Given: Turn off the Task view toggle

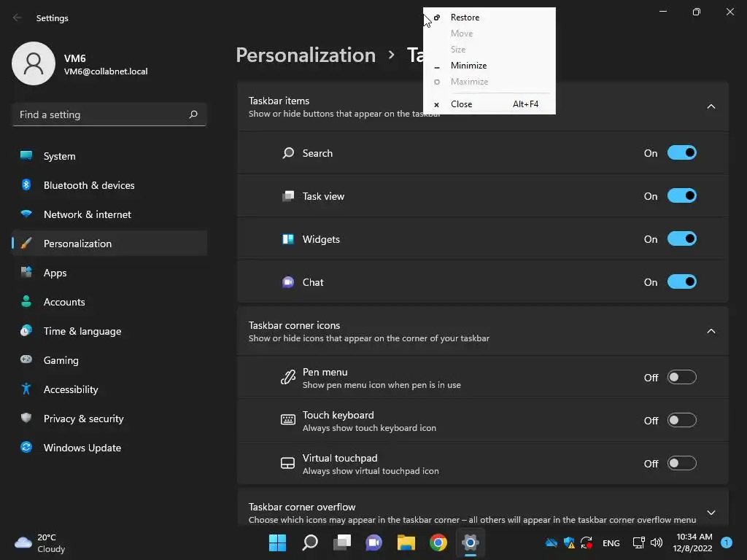Looking at the screenshot, I should click(682, 195).
